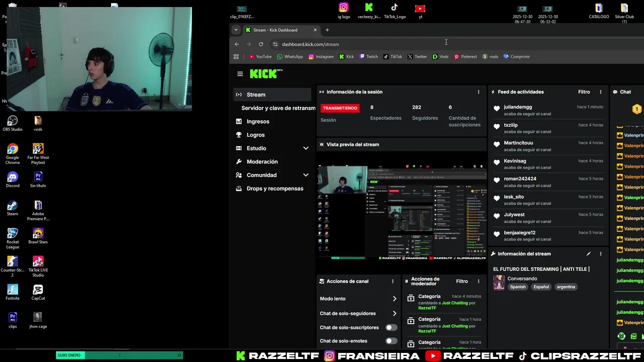This screenshot has height=362, width=644.
Task: Select the Sin título Premiere file
Action: tap(38, 180)
